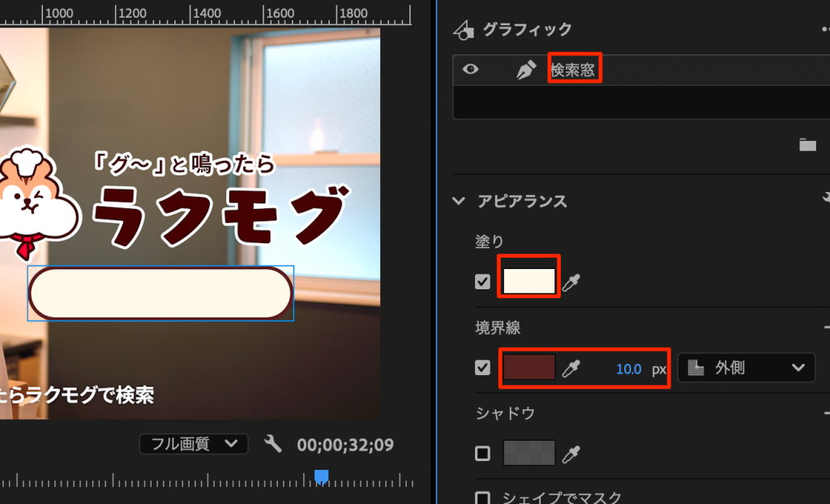Click the blue playhead marker on the timeline
This screenshot has height=504, width=830.
pyautogui.click(x=321, y=476)
